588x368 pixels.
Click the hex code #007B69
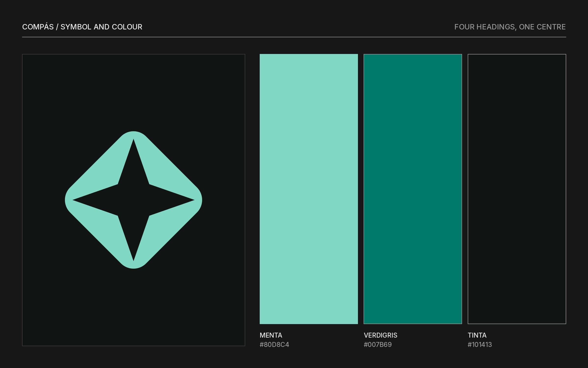(x=378, y=344)
